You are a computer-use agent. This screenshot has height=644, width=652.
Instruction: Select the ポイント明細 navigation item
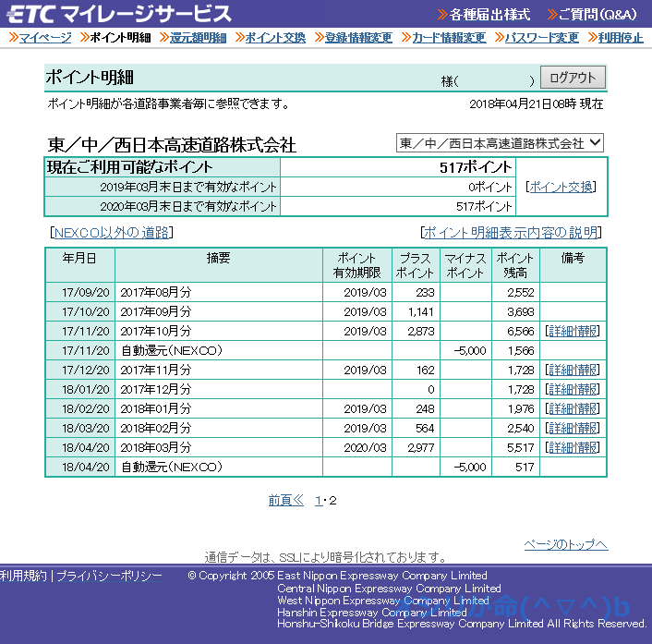point(120,38)
